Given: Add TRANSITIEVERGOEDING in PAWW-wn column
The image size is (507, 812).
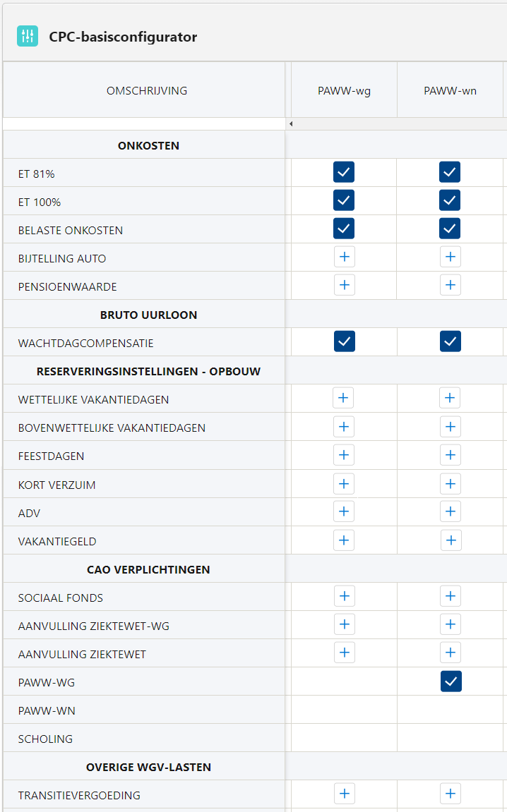Looking at the screenshot, I should (x=450, y=794).
